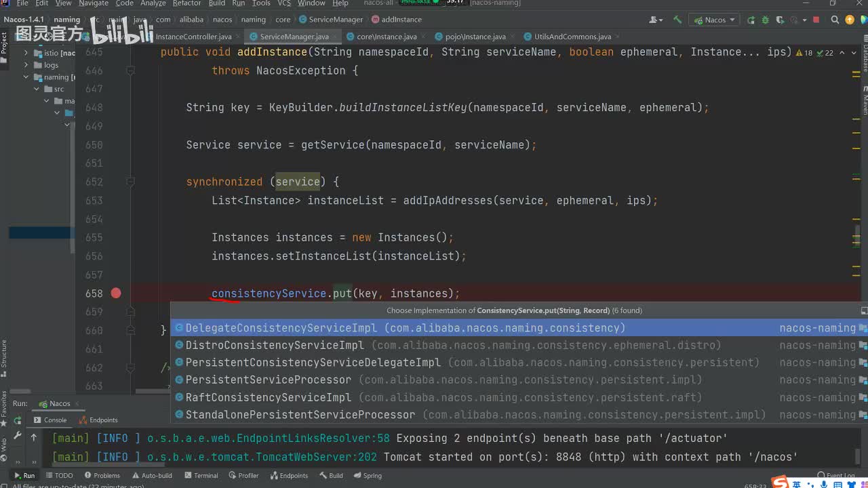Collapse the method fold marker at line 646
Image resolution: width=868 pixels, height=488 pixels.
(131, 70)
